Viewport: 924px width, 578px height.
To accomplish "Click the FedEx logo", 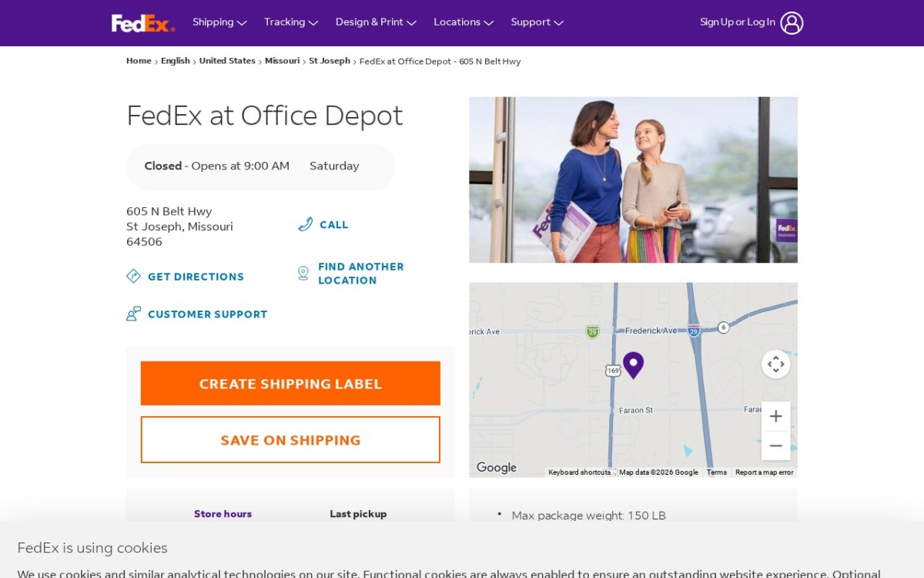I will pyautogui.click(x=143, y=23).
